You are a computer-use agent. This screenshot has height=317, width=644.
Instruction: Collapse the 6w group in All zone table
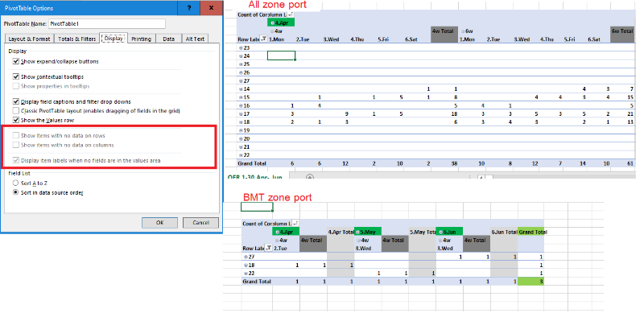[463, 31]
